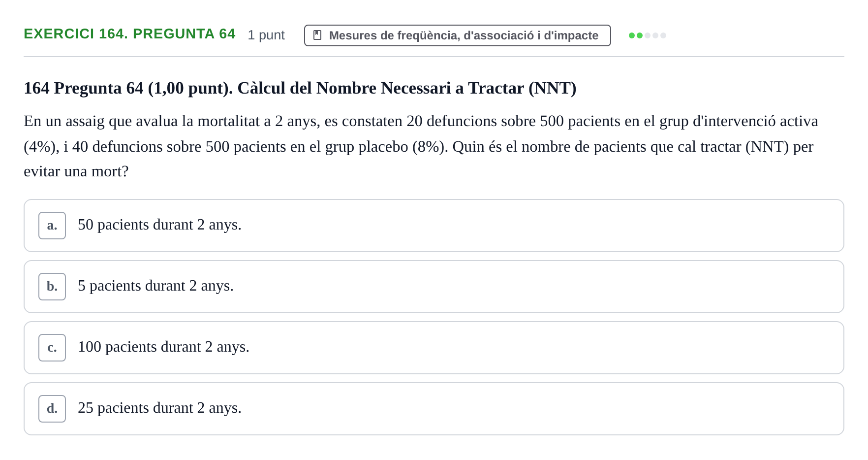Click the bookmark icon in topic tag
Viewport: 868px width, 460px height.
click(x=317, y=35)
